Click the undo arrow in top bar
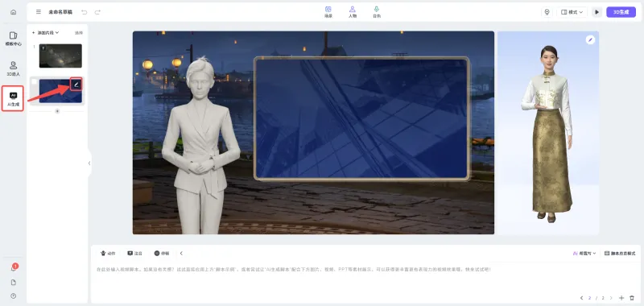Screen dimensions: 644x306 coord(85,12)
